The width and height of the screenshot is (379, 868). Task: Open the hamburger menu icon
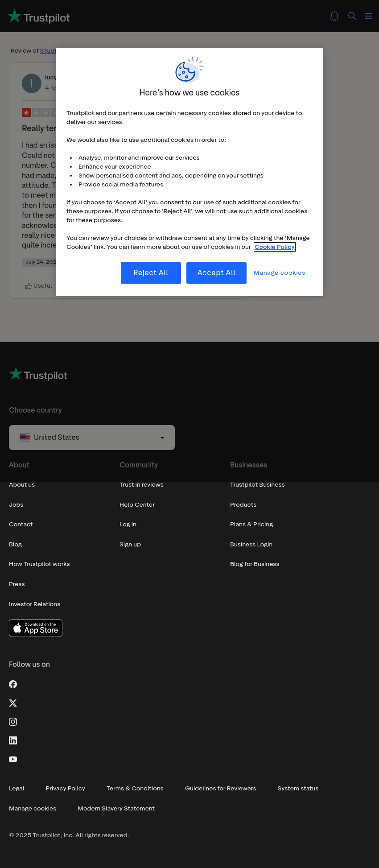tap(368, 16)
